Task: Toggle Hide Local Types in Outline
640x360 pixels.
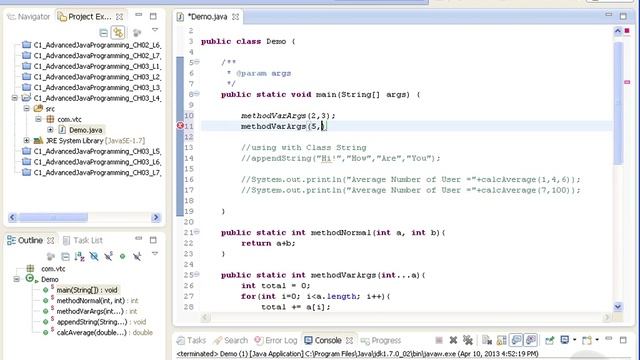Action: point(137,256)
